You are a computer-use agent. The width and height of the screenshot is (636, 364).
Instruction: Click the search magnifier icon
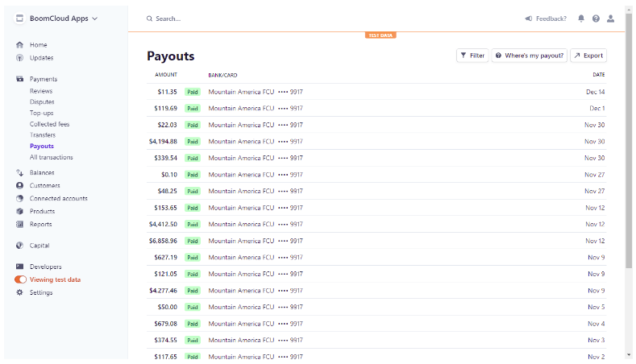coord(149,19)
